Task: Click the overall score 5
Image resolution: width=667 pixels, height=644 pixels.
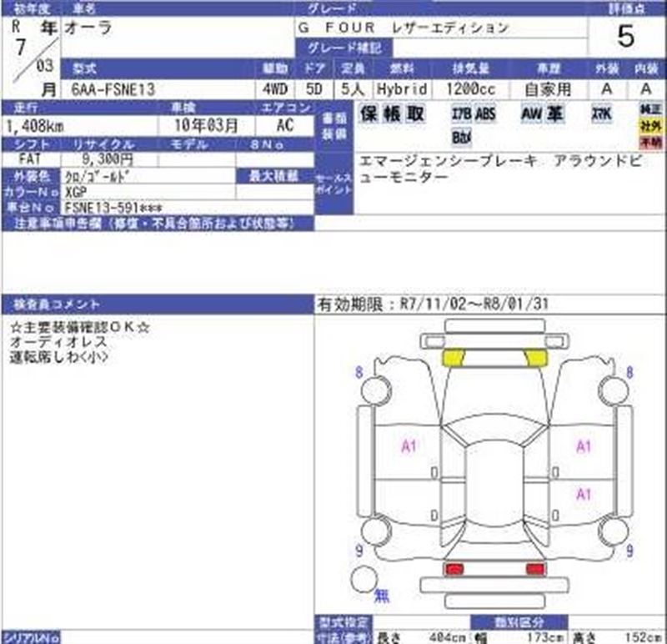Action: [626, 37]
